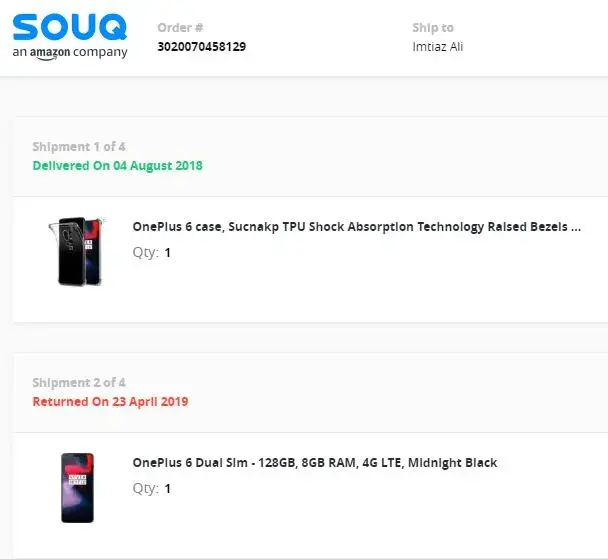Open the OnePlus 6 case product image
Image resolution: width=608 pixels, height=559 pixels.
[x=76, y=251]
